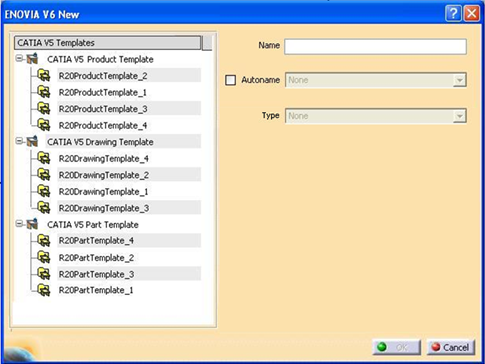
Task: Click the CATIA V5 Product Template folder icon
Action: [32, 59]
